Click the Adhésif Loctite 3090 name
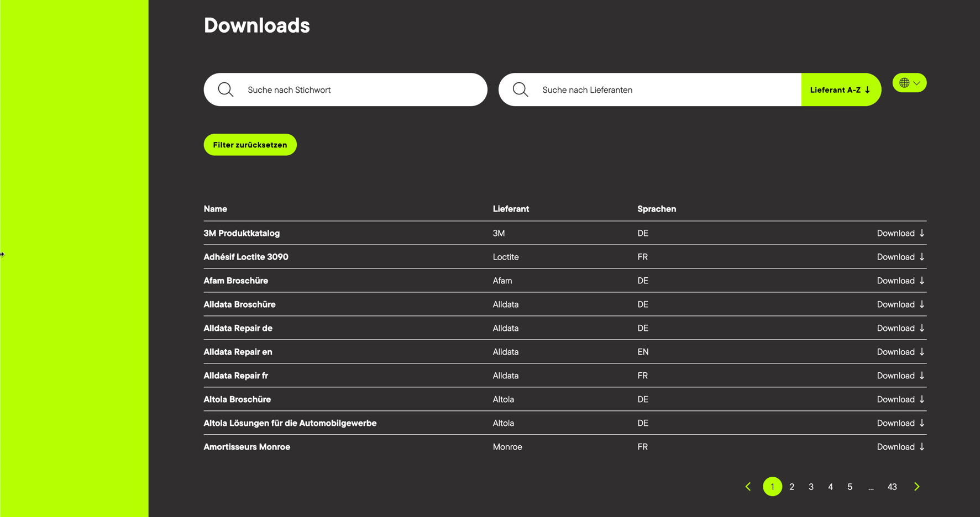The width and height of the screenshot is (980, 517). tap(246, 257)
